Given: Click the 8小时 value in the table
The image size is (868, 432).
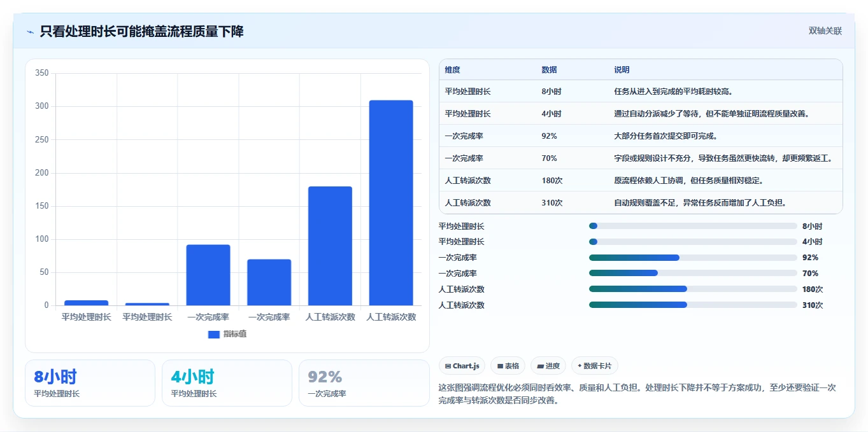Looking at the screenshot, I should pyautogui.click(x=551, y=92).
